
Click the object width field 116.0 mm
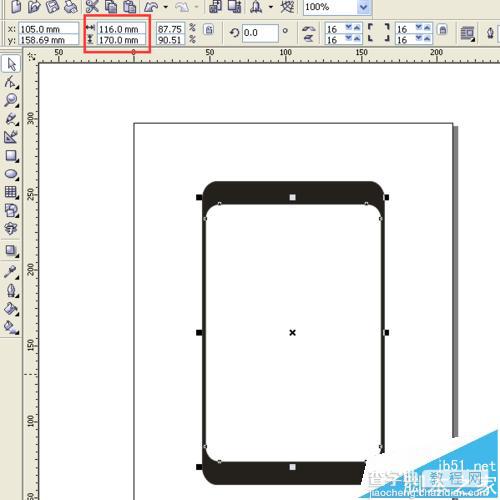(121, 29)
